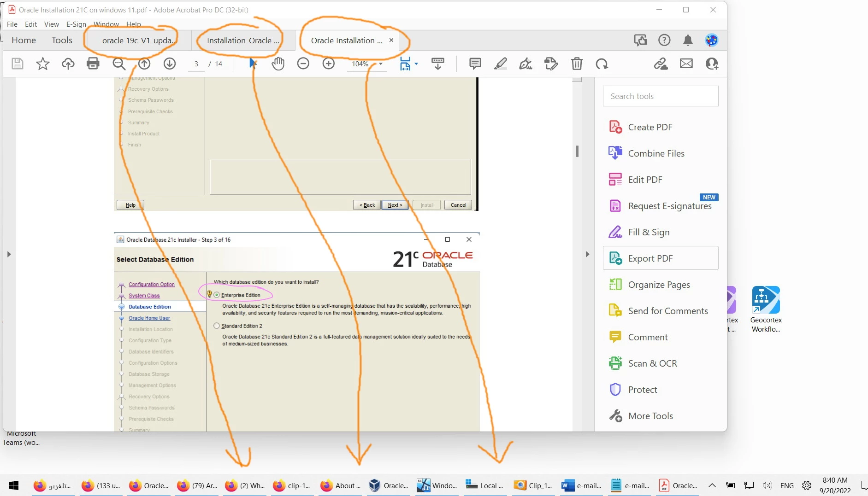The image size is (868, 496).
Task: Open Fill & Sign tool
Action: point(660,232)
